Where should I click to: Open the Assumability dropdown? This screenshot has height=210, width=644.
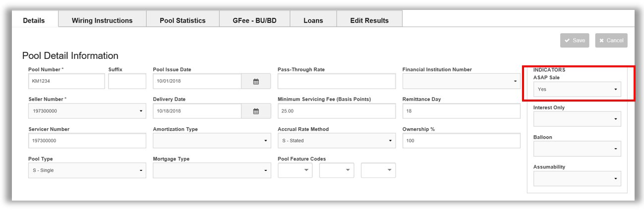click(x=577, y=178)
